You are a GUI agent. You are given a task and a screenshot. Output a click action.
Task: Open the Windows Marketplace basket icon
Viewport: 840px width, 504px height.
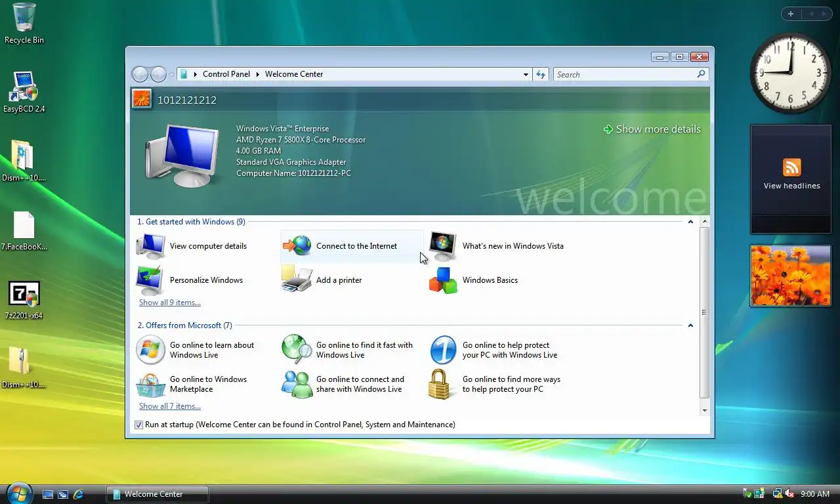click(x=150, y=384)
